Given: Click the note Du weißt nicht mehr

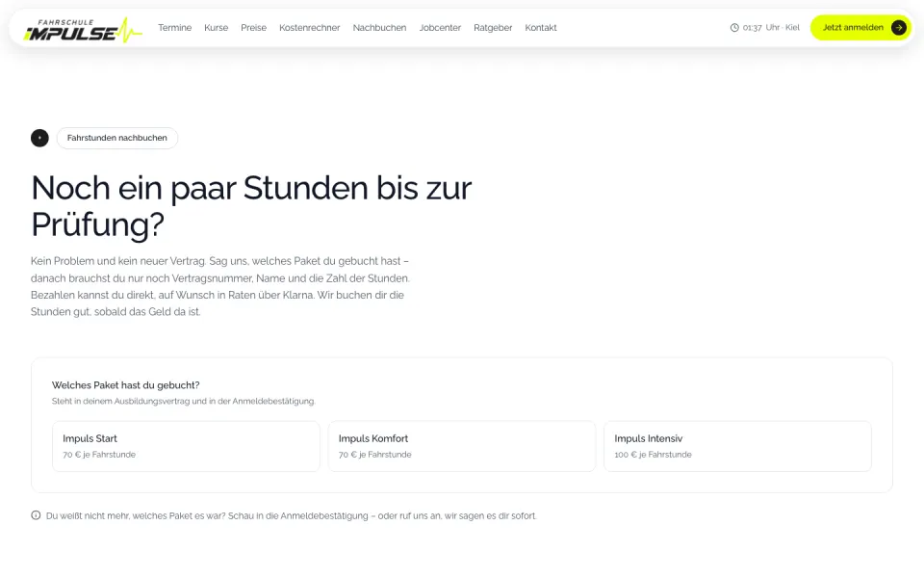Looking at the screenshot, I should coord(291,515).
